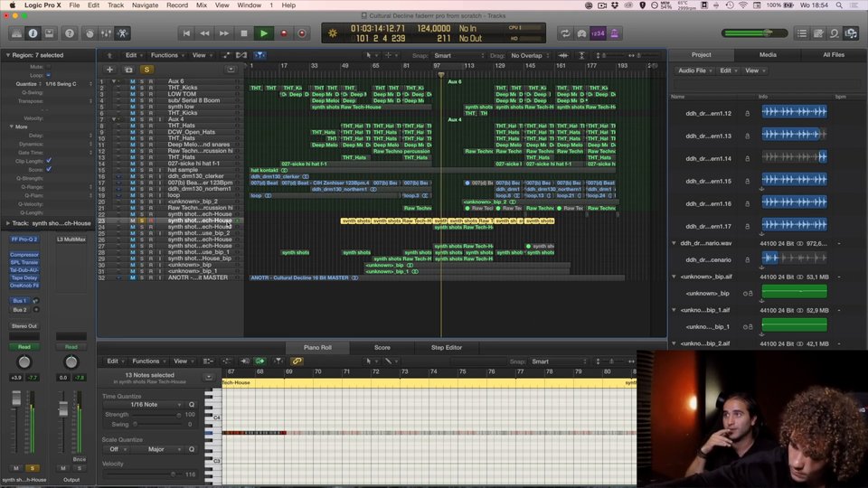
Task: Mute the THT_Kicks track 2
Action: 132,88
